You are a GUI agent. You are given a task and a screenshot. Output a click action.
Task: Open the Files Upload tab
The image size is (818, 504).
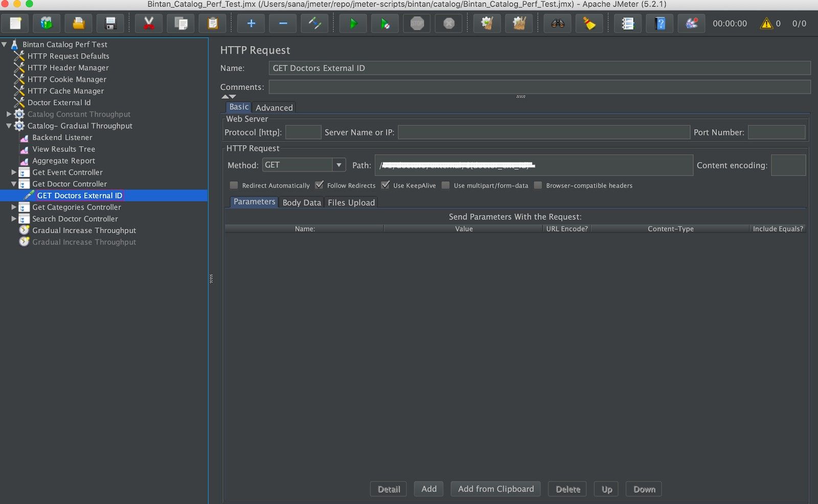(351, 202)
